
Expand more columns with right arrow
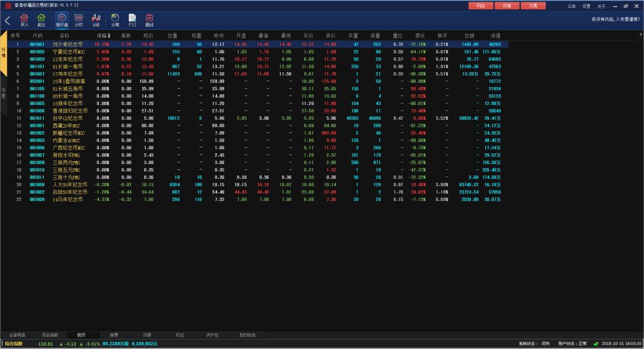[x=640, y=35]
